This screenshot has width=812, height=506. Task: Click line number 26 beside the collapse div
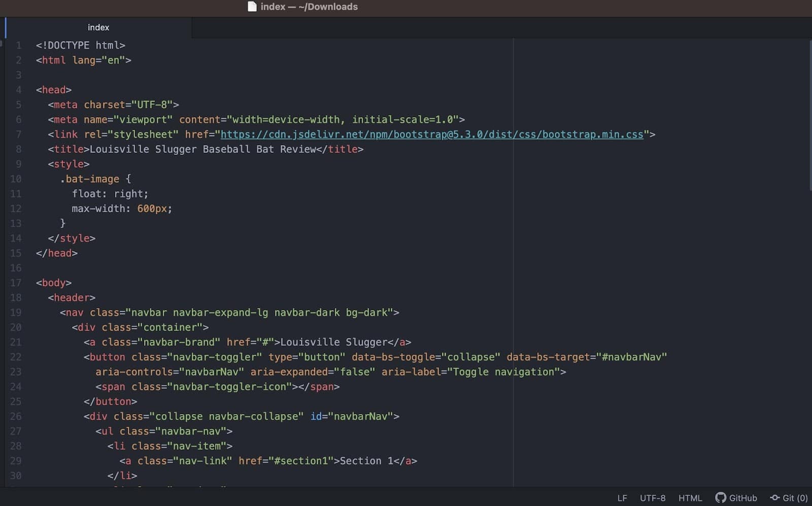point(16,416)
